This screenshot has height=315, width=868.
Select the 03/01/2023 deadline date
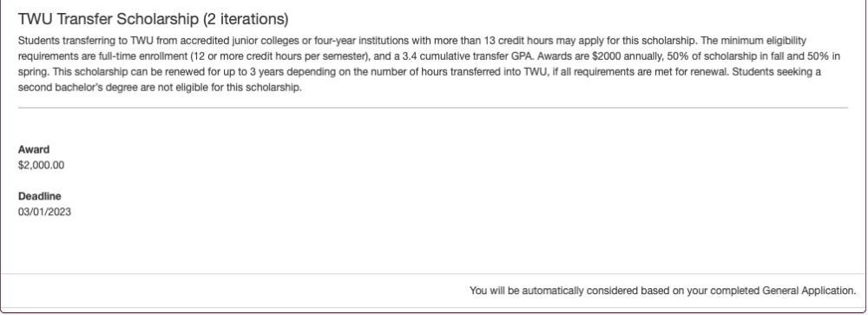tap(44, 212)
